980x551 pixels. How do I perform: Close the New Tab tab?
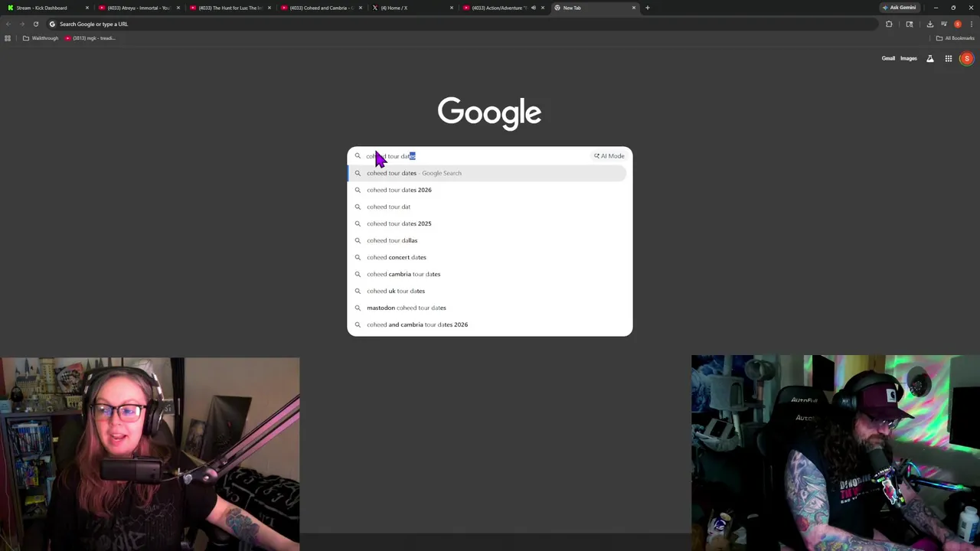coord(634,8)
